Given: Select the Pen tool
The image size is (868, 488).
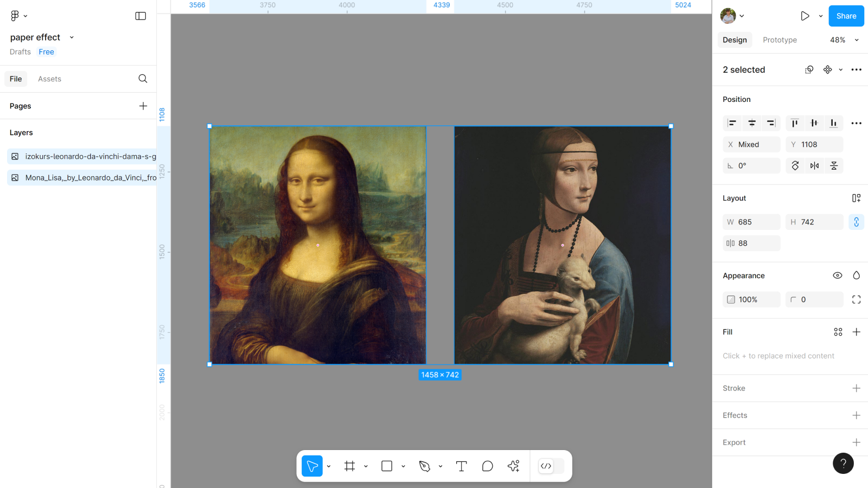Looking at the screenshot, I should point(425,466).
